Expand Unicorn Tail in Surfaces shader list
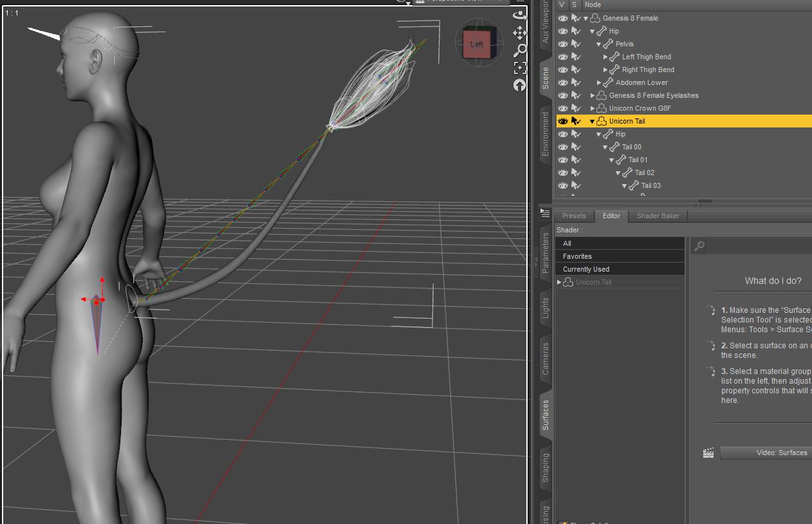 coord(559,282)
